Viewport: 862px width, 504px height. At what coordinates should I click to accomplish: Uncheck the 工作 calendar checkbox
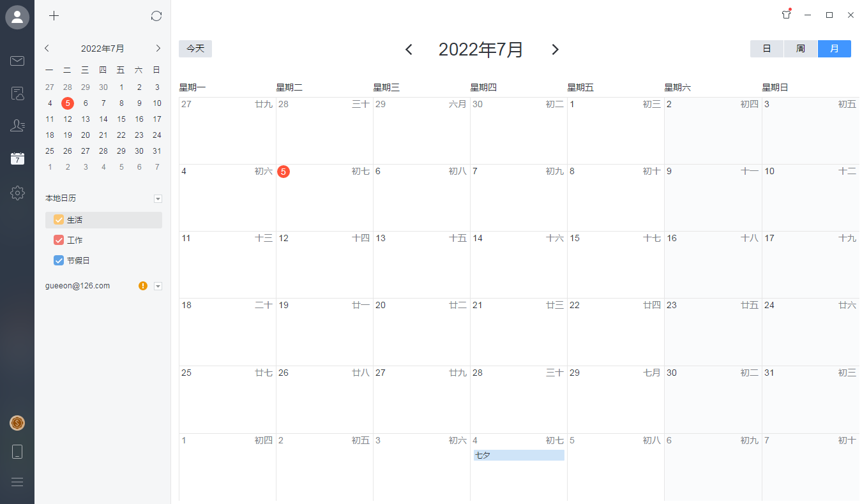59,241
